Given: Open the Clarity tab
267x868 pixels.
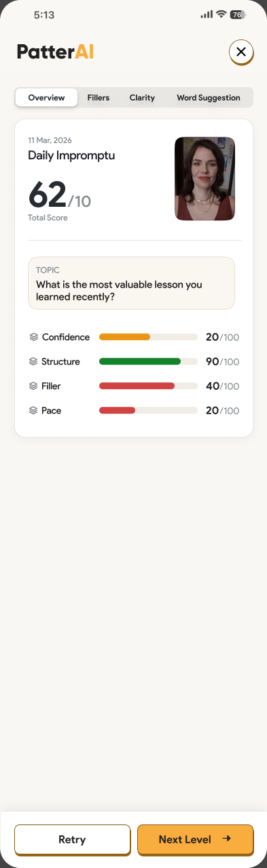Looking at the screenshot, I should 142,97.
